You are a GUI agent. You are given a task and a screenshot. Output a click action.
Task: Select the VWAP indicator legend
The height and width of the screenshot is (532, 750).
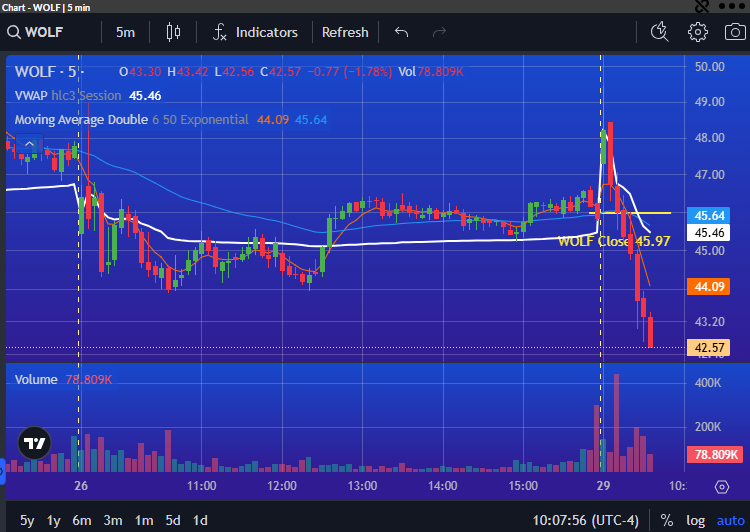coord(88,96)
